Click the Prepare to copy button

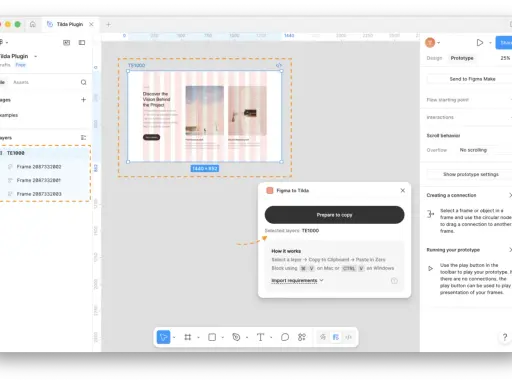(x=334, y=215)
